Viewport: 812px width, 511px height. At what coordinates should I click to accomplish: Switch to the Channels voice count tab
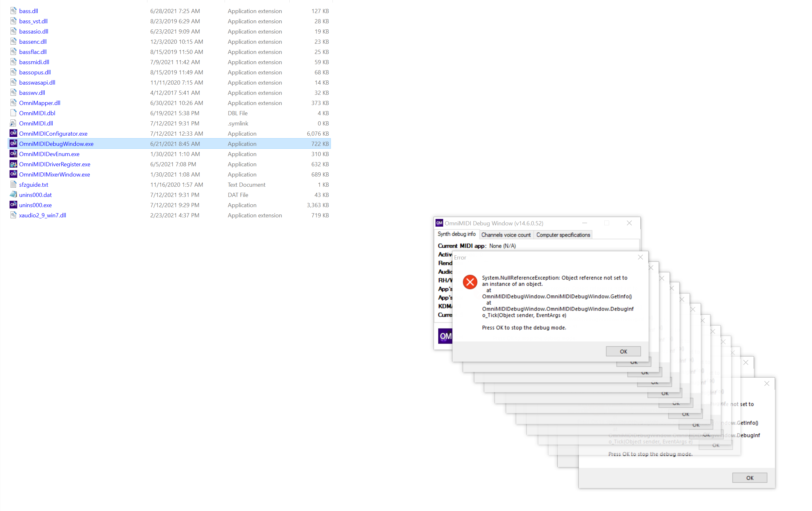coord(506,234)
